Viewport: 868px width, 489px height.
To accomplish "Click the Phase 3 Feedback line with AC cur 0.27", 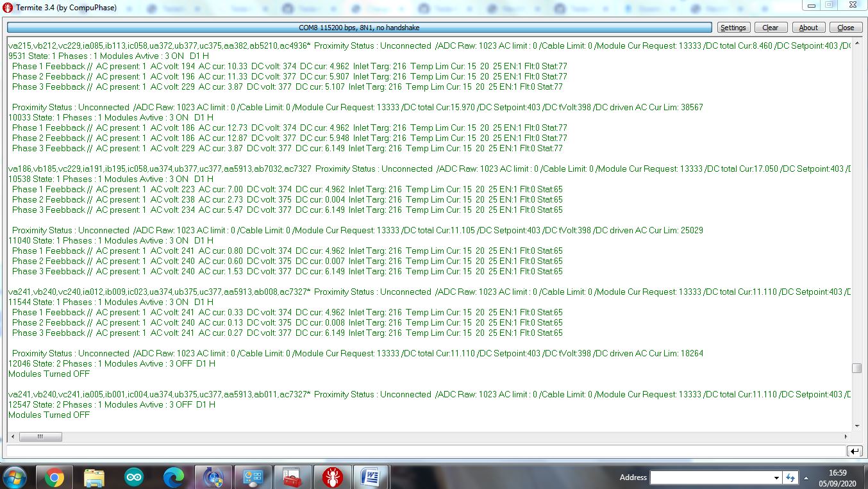I will pyautogui.click(x=287, y=333).
